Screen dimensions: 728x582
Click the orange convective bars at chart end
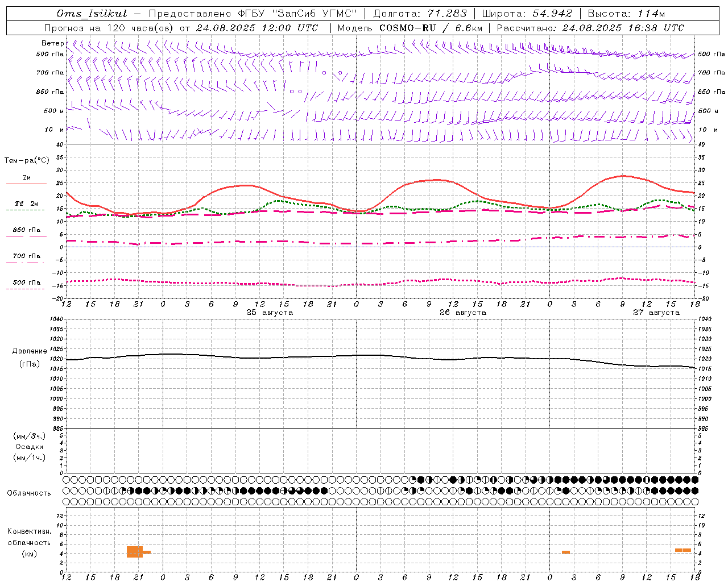pos(683,550)
